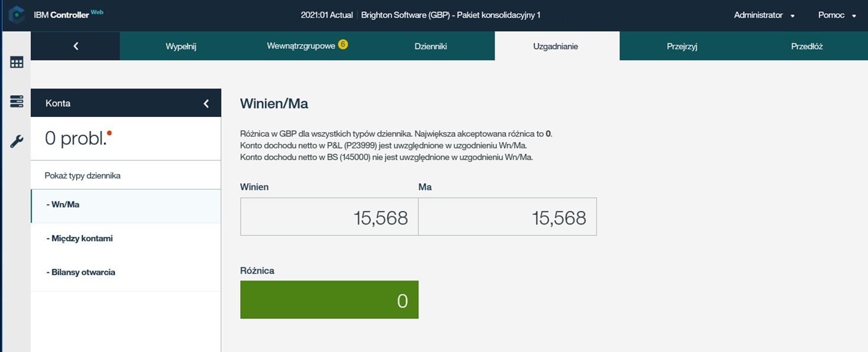
Task: Open the server stack sidebar icon
Action: pos(17,102)
